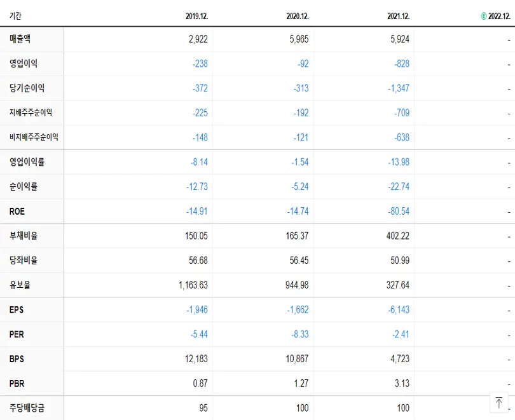Screen dimensions: 515x420
Task: Click the non-controlling value -638
Action: click(x=402, y=137)
